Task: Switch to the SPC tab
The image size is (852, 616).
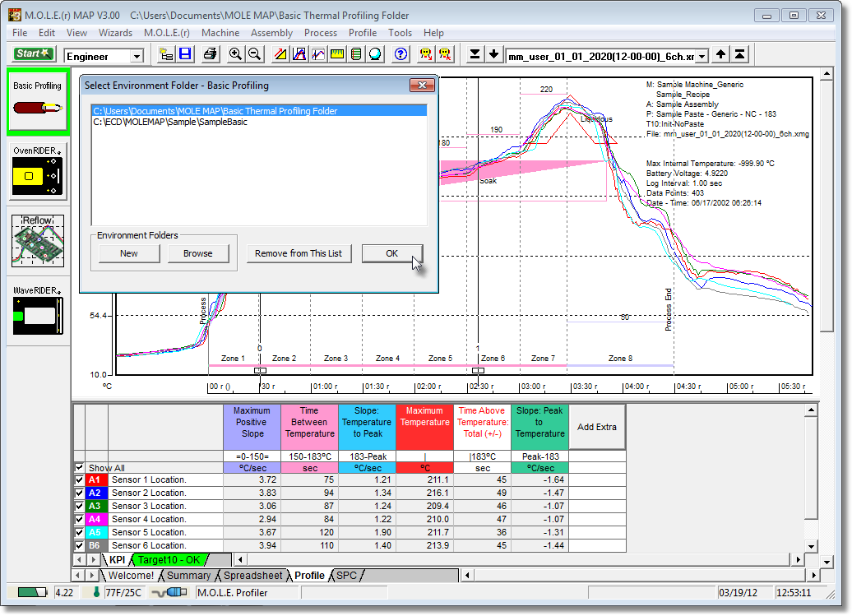Action: (347, 575)
